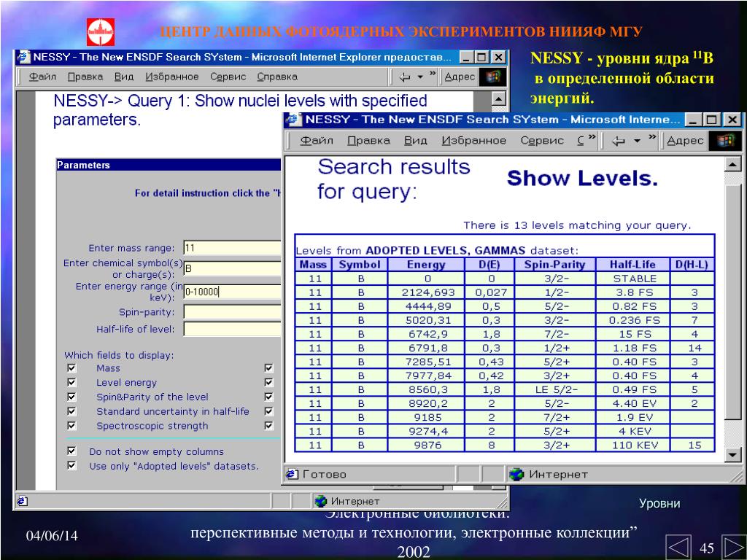Toggle Standard uncertainty in half-life checkbox

[x=71, y=411]
